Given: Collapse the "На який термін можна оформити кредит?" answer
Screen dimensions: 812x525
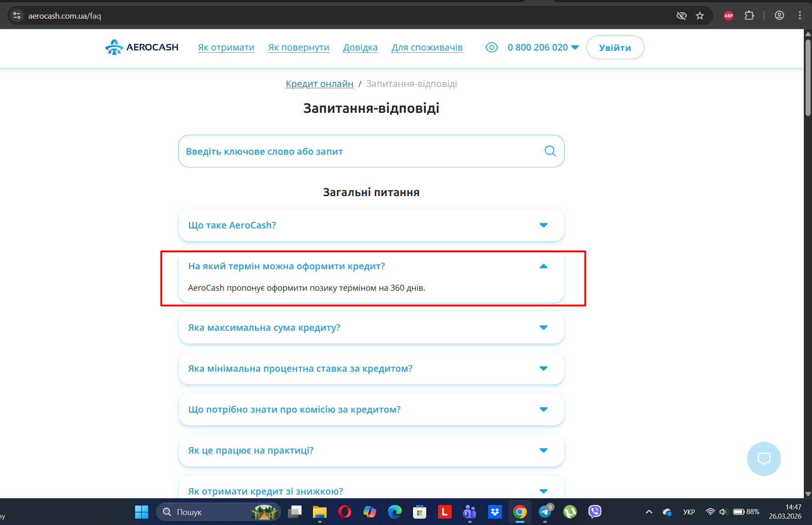Looking at the screenshot, I should (371, 266).
